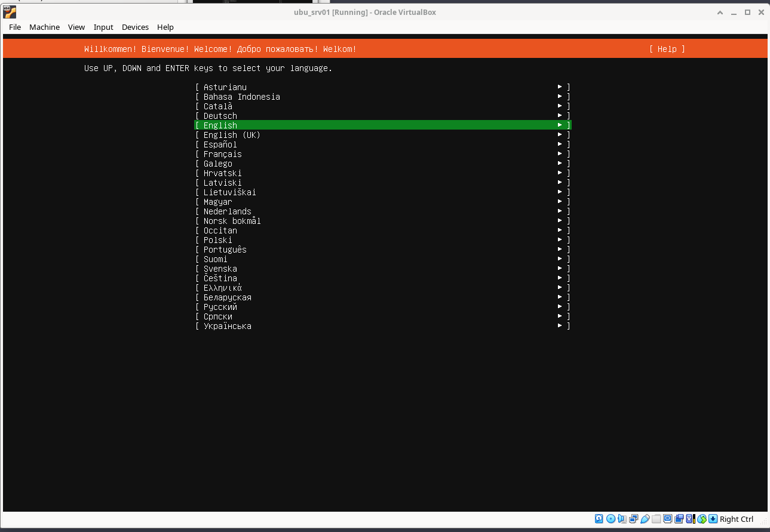The height and width of the screenshot is (532, 770).
Task: Expand the Українська language row arrow
Action: coord(560,326)
